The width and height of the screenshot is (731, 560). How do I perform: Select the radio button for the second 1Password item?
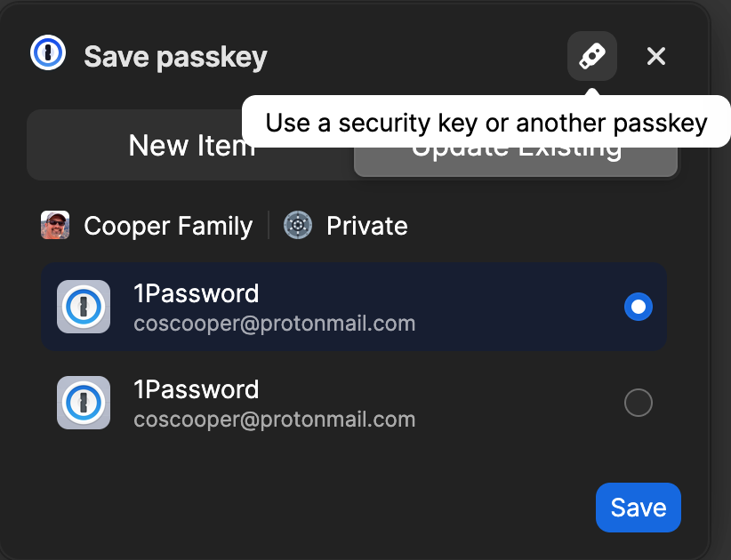(x=639, y=403)
